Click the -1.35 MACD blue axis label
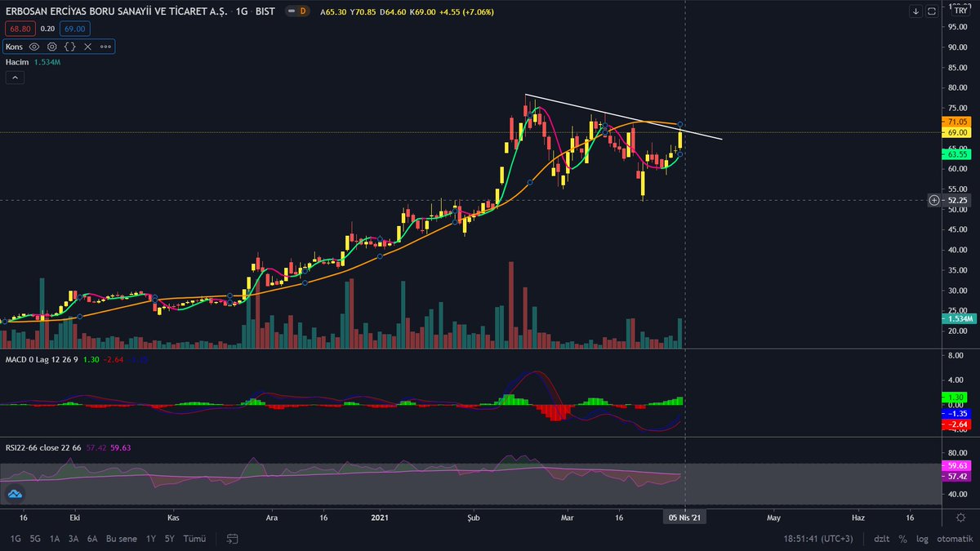 pyautogui.click(x=957, y=414)
